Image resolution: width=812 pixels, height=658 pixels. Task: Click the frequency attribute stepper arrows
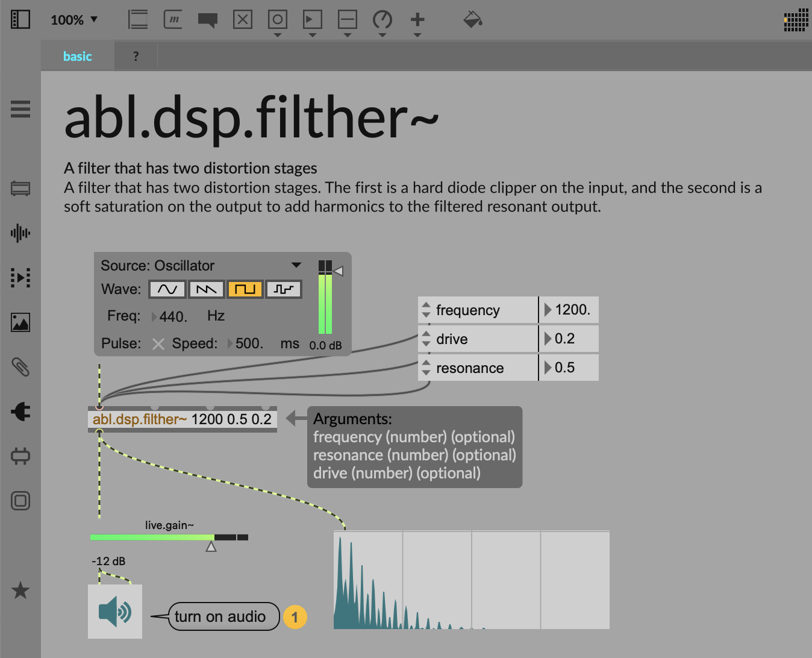426,310
